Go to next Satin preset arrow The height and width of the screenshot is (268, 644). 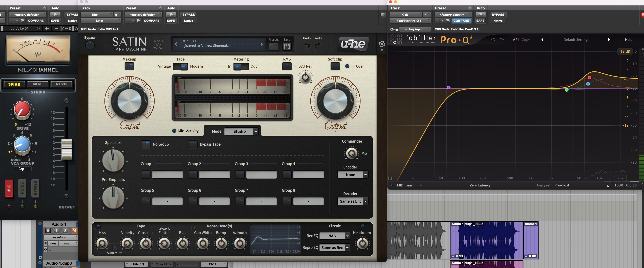262,44
